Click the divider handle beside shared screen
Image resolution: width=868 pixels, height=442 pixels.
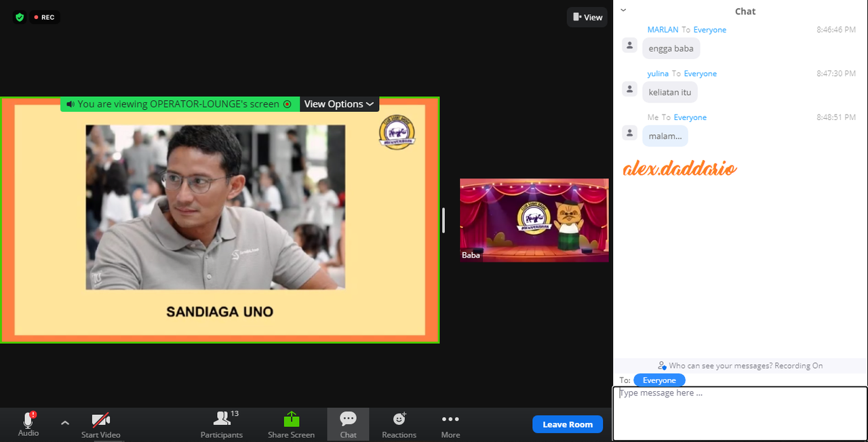(443, 220)
